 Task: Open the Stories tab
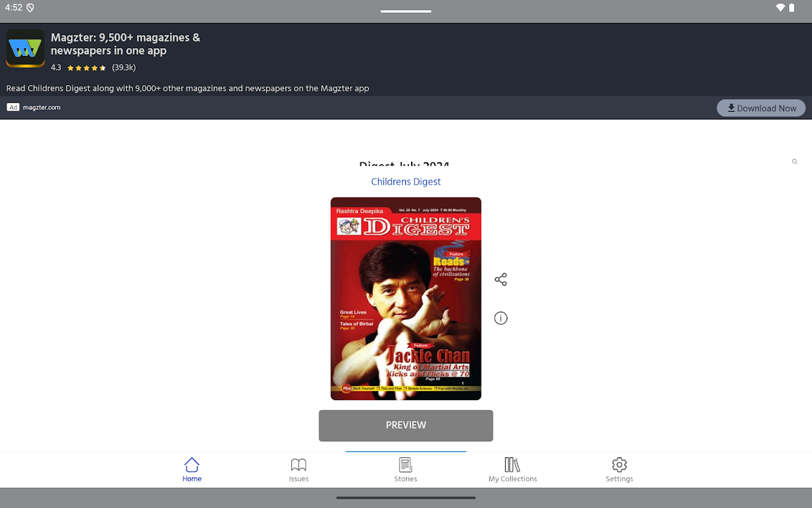(405, 470)
